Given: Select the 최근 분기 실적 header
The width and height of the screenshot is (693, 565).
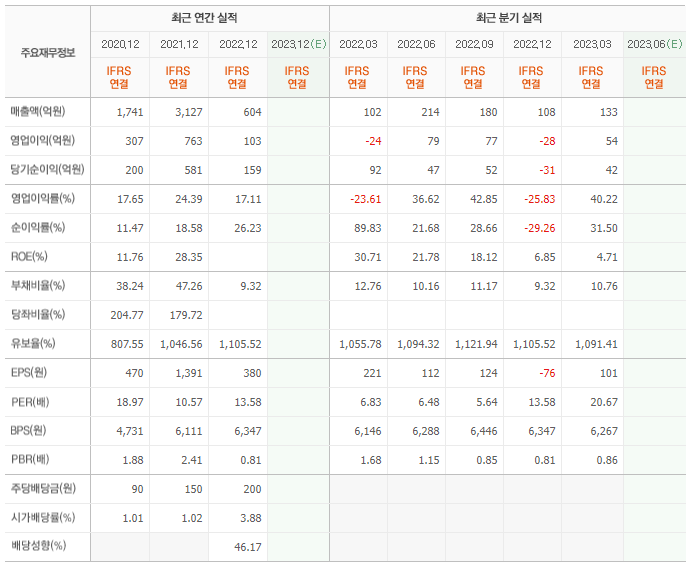Looking at the screenshot, I should pyautogui.click(x=509, y=18).
